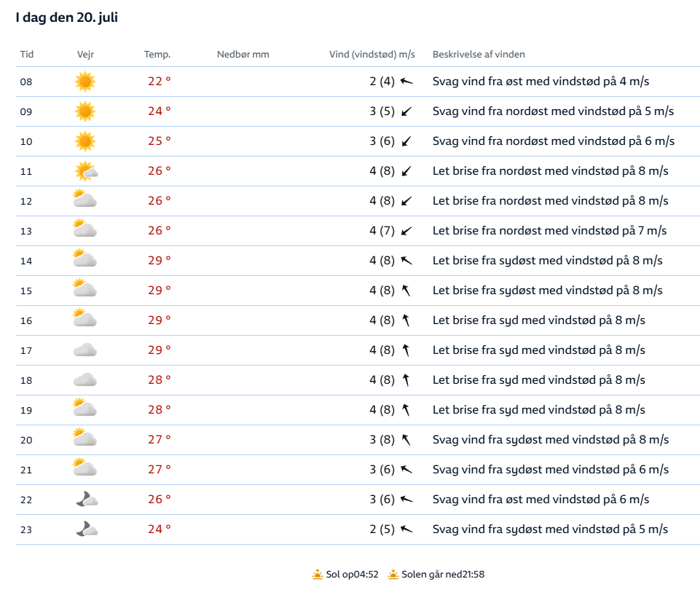Screen dimensions: 700x595
Task: Click the 'Nedbør mm' column header
Action: click(x=243, y=55)
